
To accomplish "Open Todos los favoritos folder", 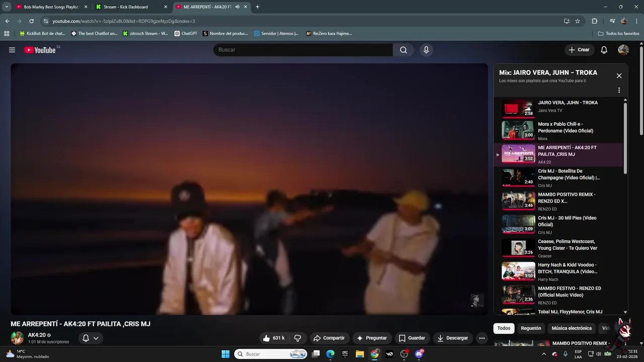I will click(x=618, y=34).
